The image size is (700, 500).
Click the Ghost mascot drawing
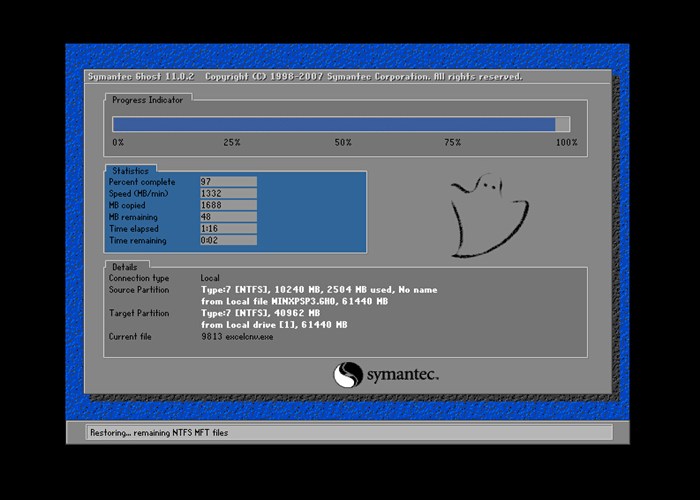487,217
